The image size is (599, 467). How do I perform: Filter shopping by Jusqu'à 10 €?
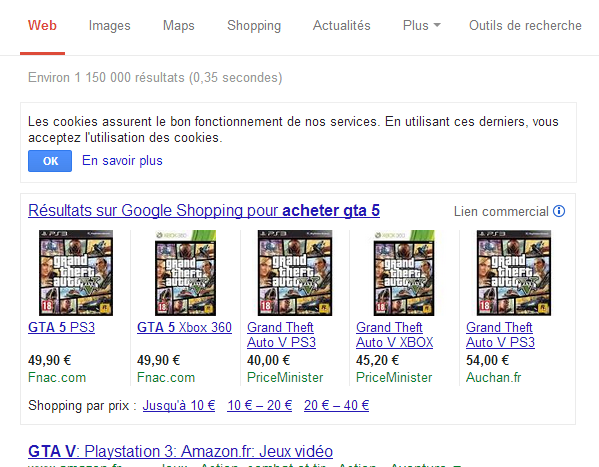(179, 405)
